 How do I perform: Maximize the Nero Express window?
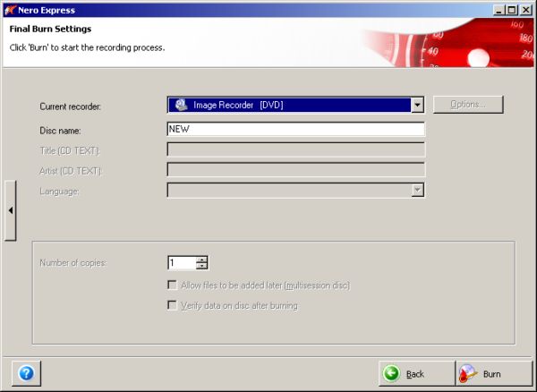512,10
